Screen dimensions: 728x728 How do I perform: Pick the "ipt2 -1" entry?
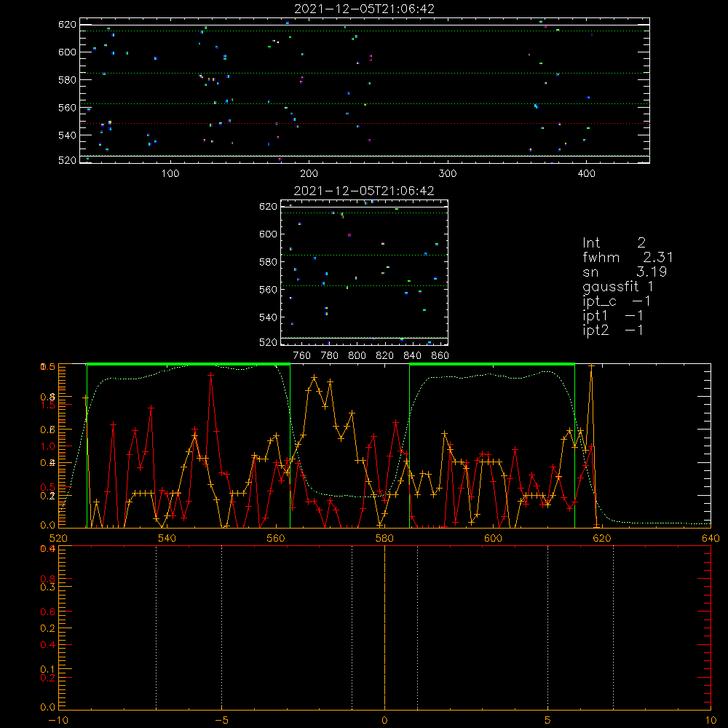pyautogui.click(x=612, y=330)
